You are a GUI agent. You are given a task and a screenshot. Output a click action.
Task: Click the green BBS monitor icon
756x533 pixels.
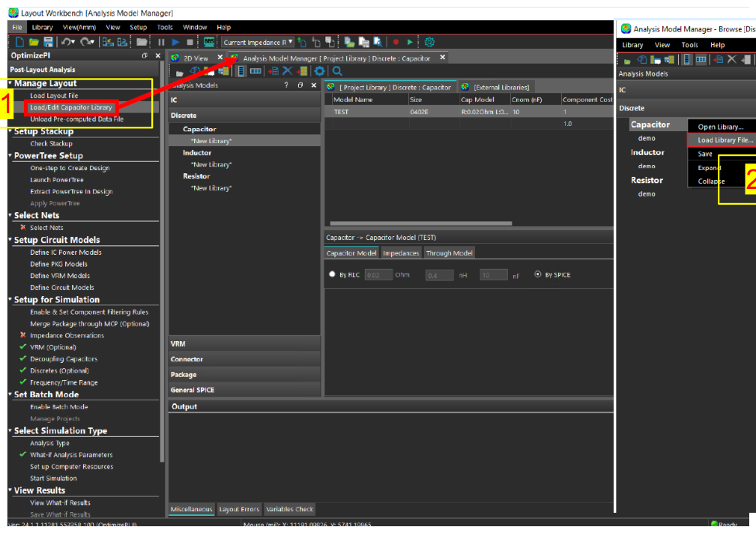(209, 42)
